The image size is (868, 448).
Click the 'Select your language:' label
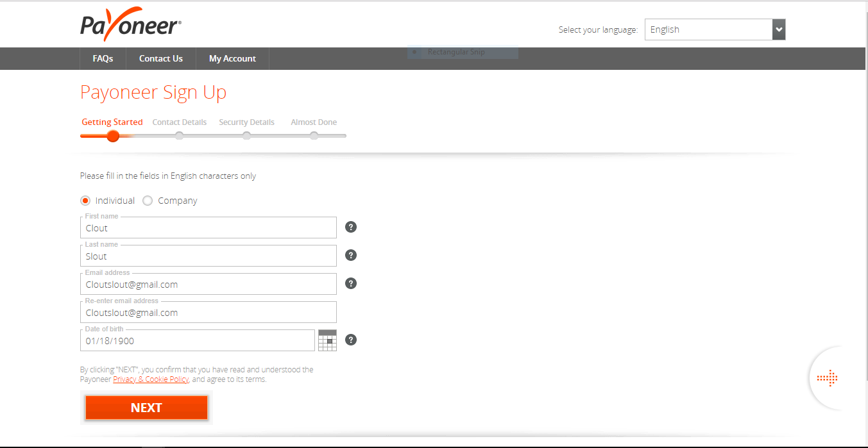(598, 29)
